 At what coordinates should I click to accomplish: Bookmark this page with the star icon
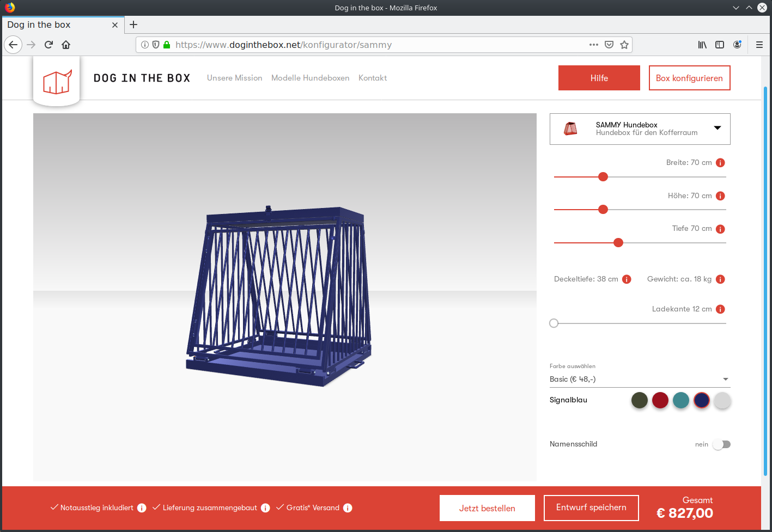coord(624,45)
